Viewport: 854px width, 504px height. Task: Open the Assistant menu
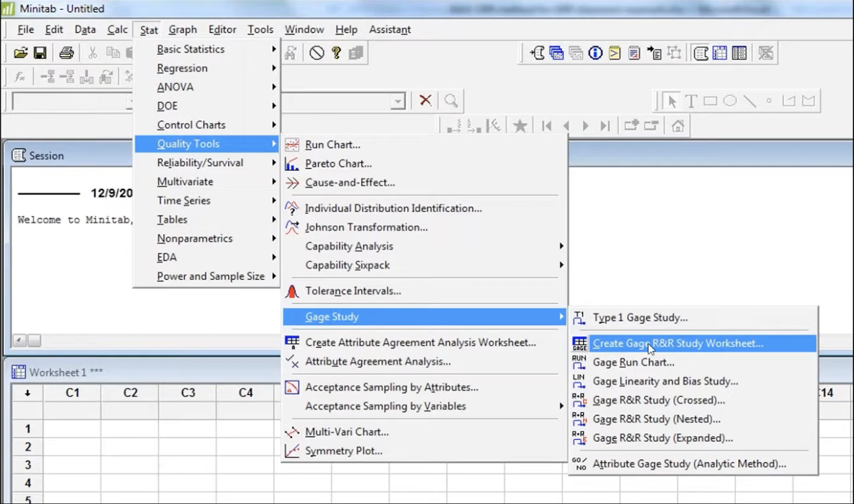pos(390,30)
